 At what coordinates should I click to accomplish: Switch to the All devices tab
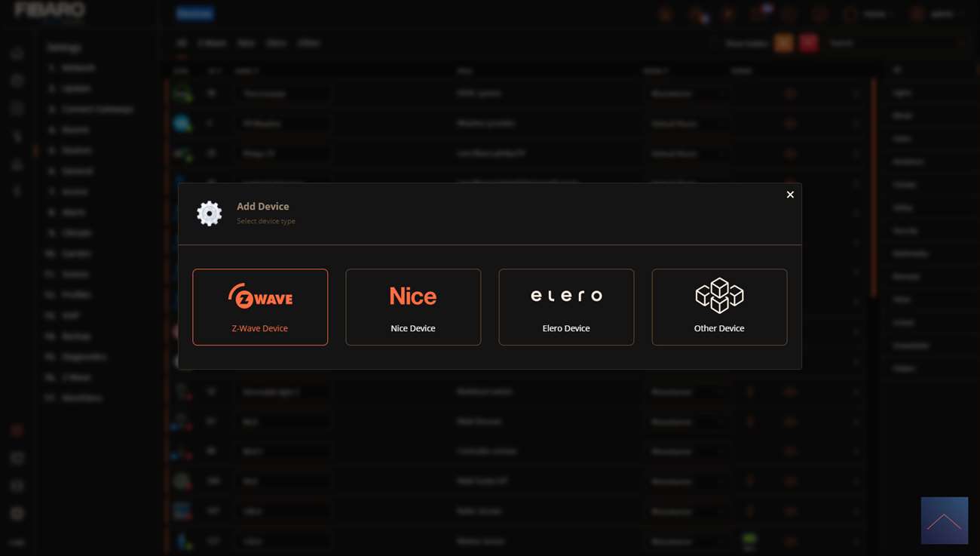point(181,44)
